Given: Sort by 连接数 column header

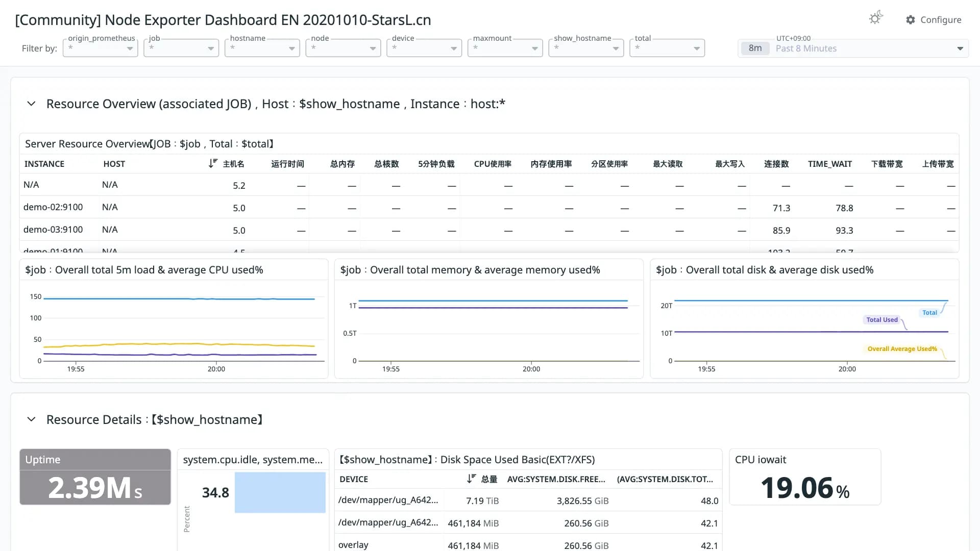Looking at the screenshot, I should tap(776, 164).
